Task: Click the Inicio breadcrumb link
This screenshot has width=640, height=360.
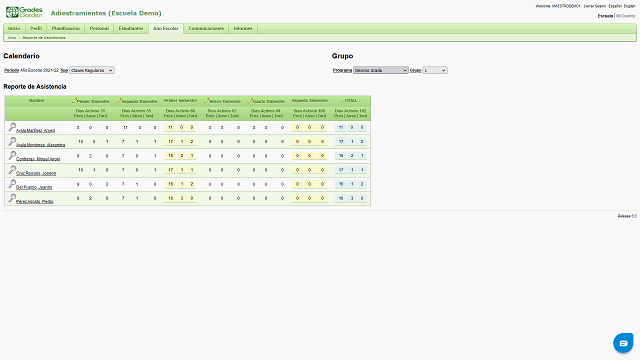Action: pos(12,38)
